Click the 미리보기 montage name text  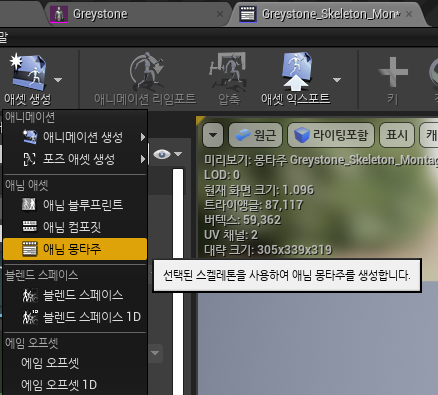click(321, 160)
